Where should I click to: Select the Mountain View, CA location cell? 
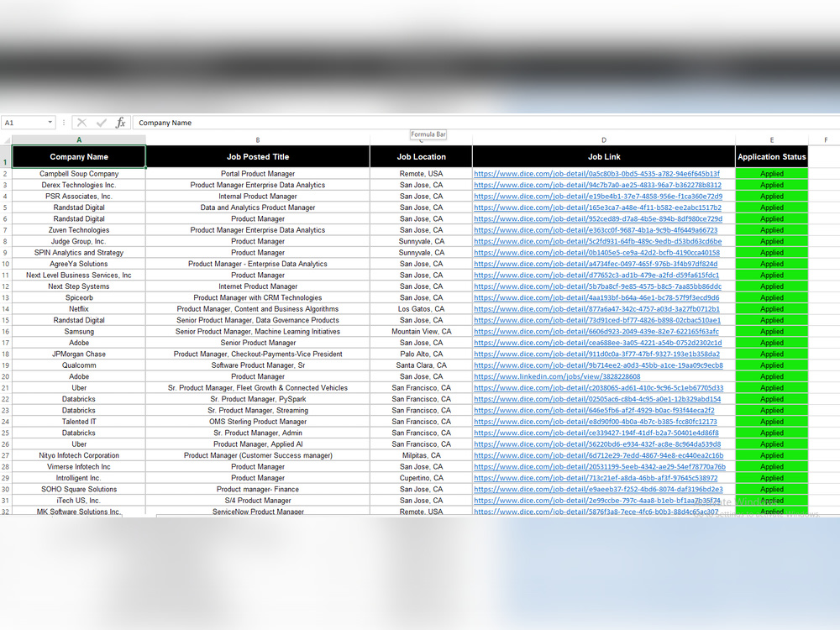421,332
